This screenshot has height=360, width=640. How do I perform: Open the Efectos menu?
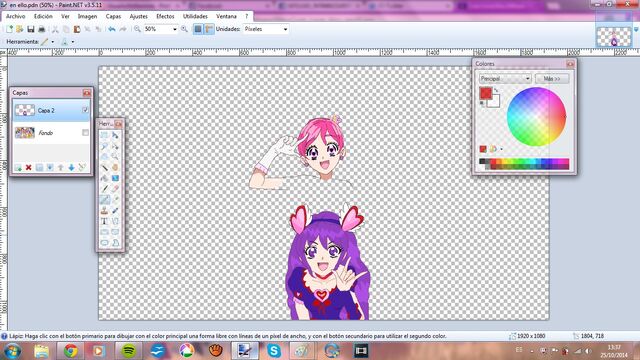(x=165, y=16)
